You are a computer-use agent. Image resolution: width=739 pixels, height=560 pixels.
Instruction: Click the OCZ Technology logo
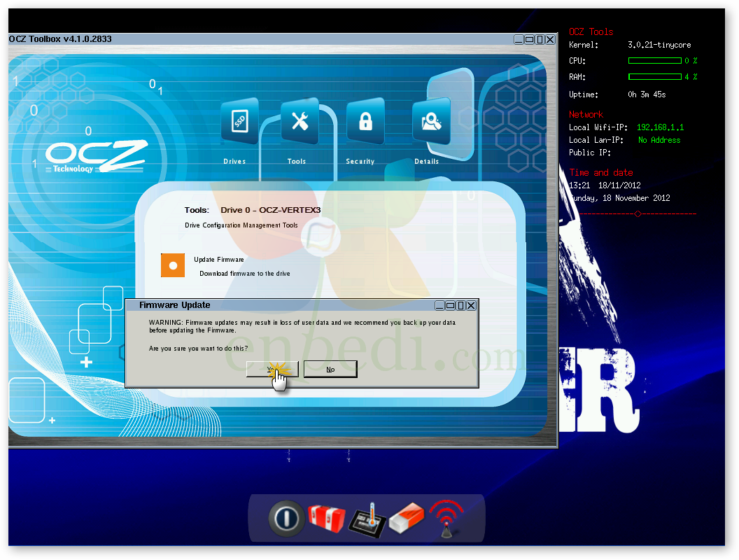94,157
